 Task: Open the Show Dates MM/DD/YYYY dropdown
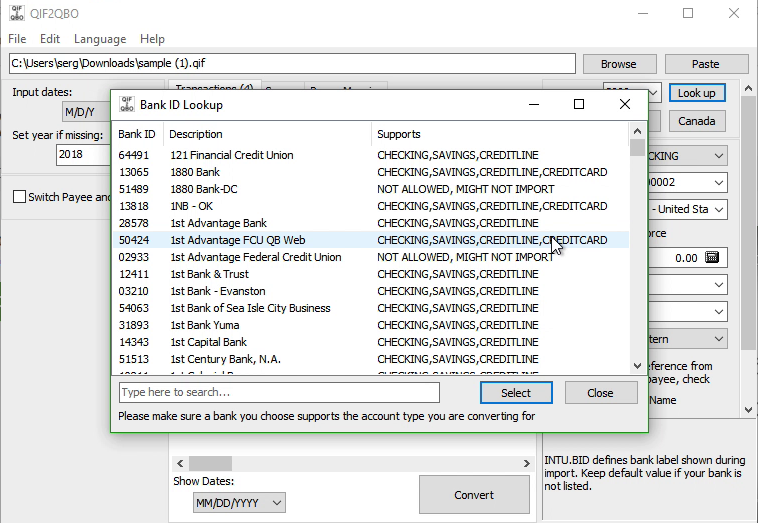click(x=239, y=503)
